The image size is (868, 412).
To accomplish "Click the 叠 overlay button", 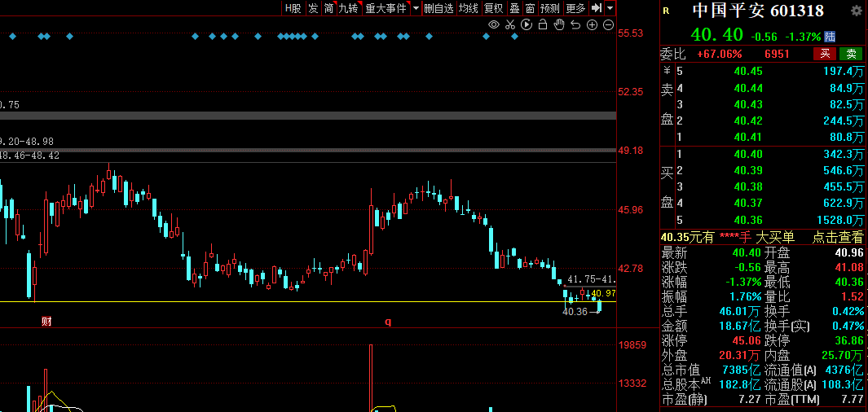I will (x=514, y=8).
